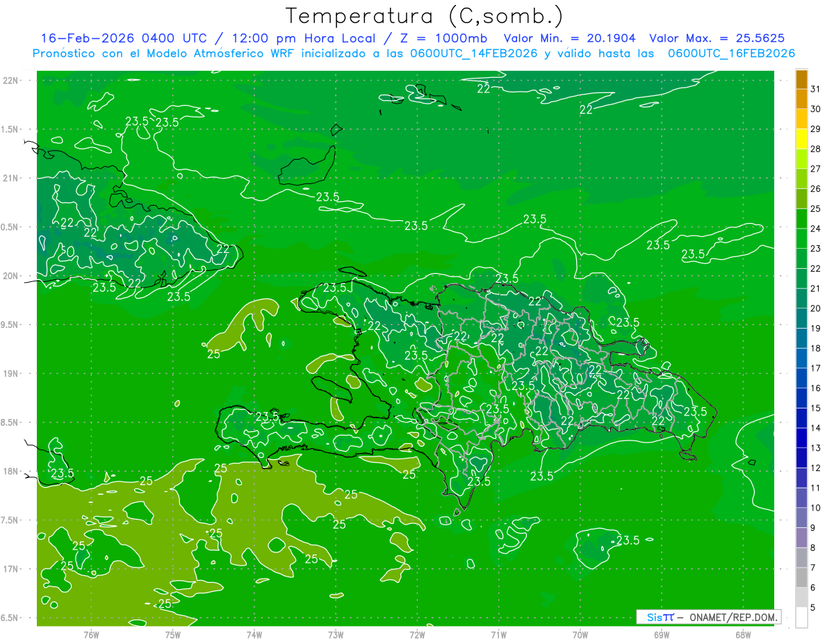The width and height of the screenshot is (834, 644).
Task: Click the '73W' longitude axis label
Action: pos(336,635)
